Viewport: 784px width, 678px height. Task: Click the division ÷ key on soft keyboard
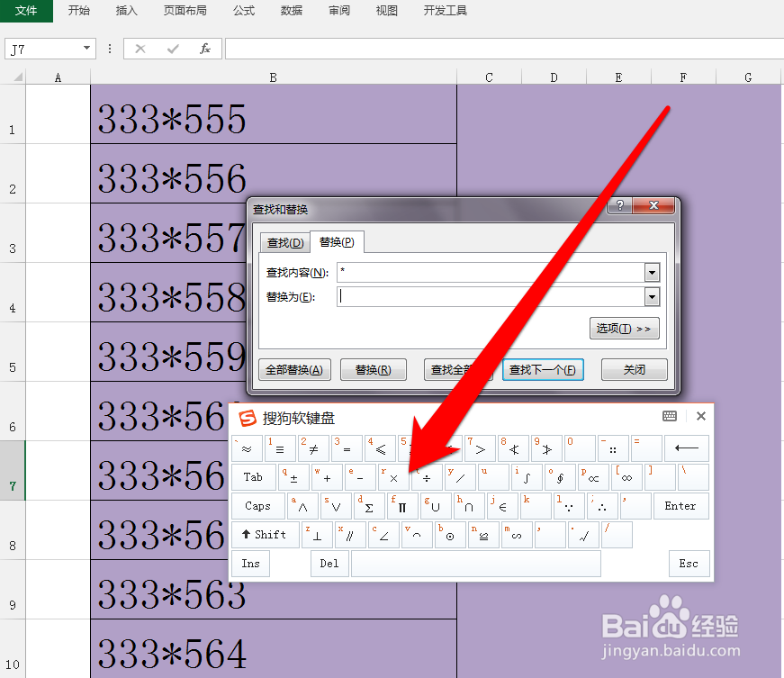coord(427,476)
